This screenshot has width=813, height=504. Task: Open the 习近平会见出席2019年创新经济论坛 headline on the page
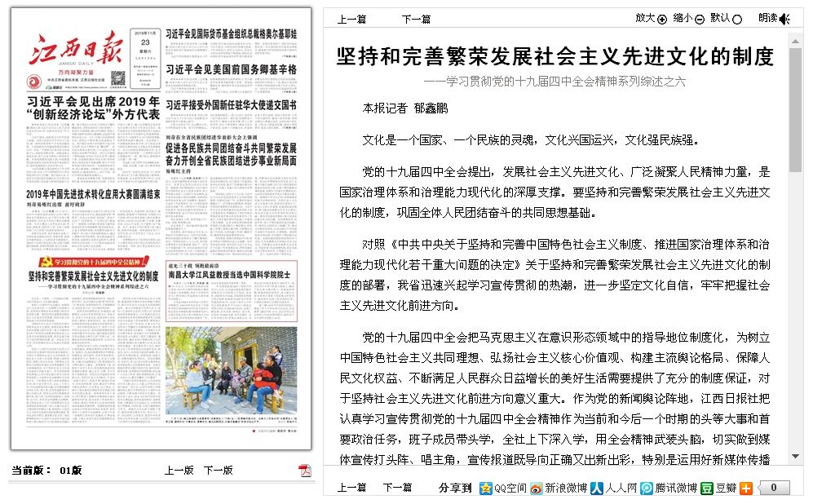(x=93, y=108)
